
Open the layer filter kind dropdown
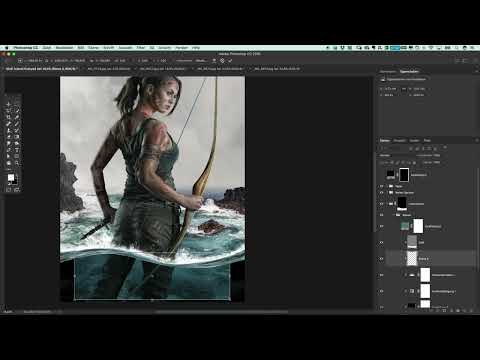coord(392,148)
